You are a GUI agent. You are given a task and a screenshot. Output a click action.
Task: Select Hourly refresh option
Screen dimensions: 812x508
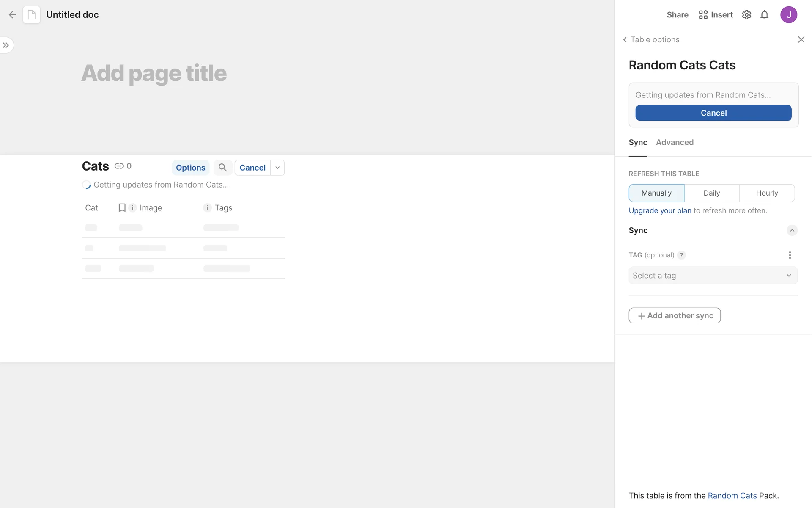767,193
